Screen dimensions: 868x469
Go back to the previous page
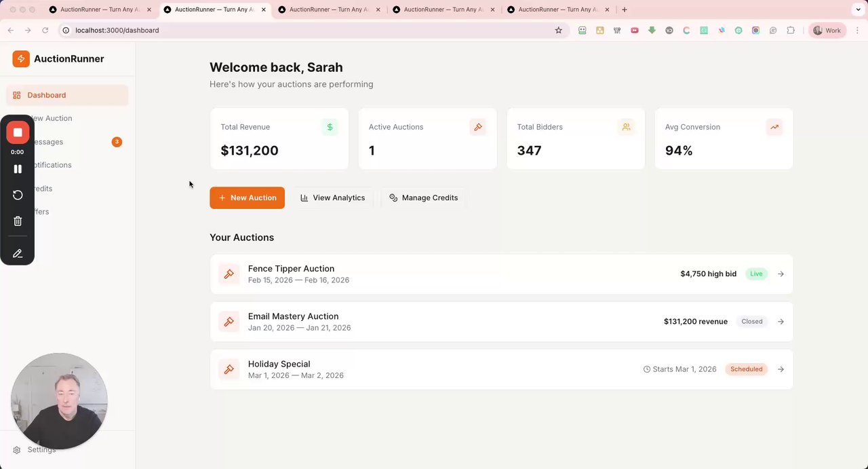point(11,31)
